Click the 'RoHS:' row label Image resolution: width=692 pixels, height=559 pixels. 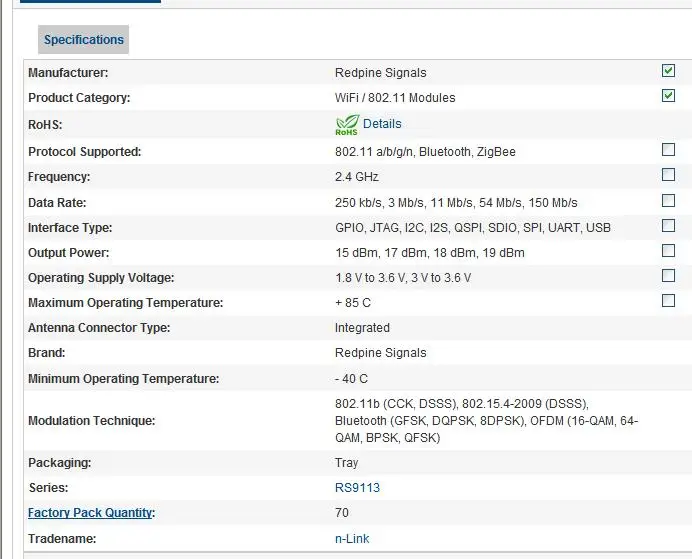[45, 125]
